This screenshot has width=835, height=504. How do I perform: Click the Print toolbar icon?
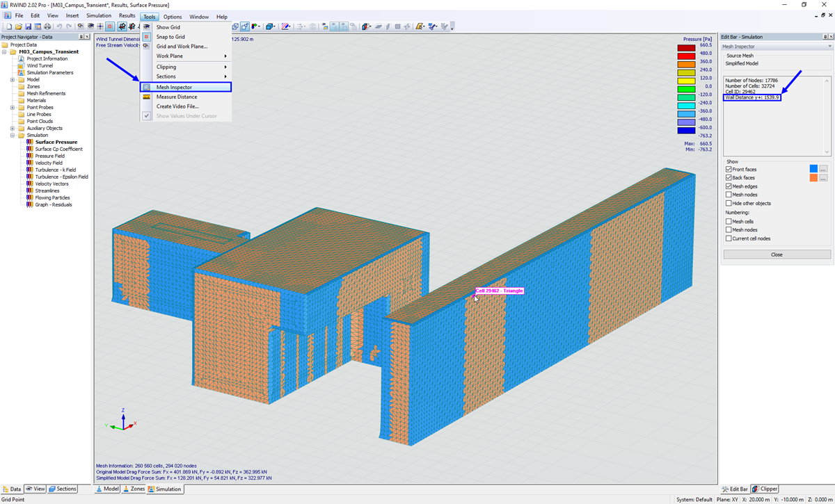(47, 26)
